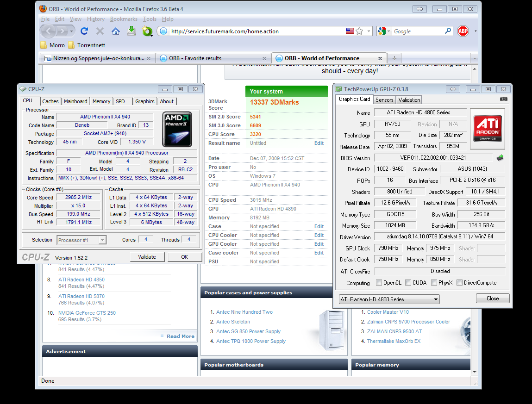Switch to CPU-Z Mainboard tab

coord(75,101)
